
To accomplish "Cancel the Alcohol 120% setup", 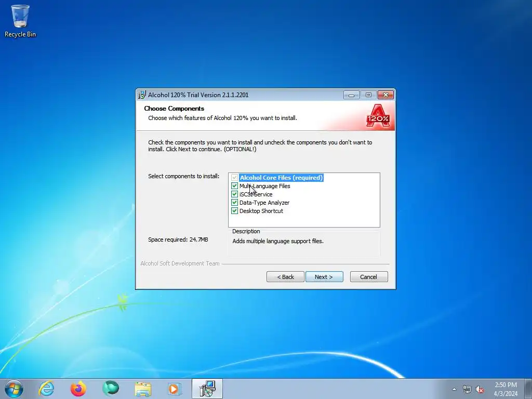I will [369, 277].
